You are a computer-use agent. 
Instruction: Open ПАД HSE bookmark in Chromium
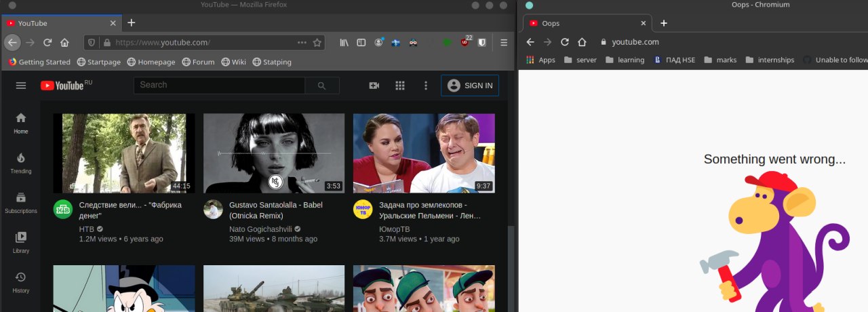(x=674, y=60)
